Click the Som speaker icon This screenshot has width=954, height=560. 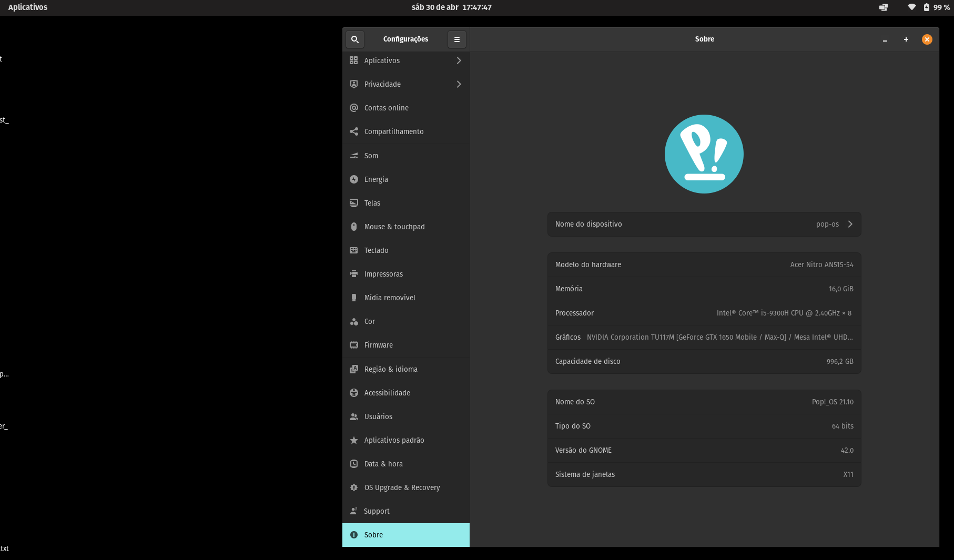pos(354,156)
